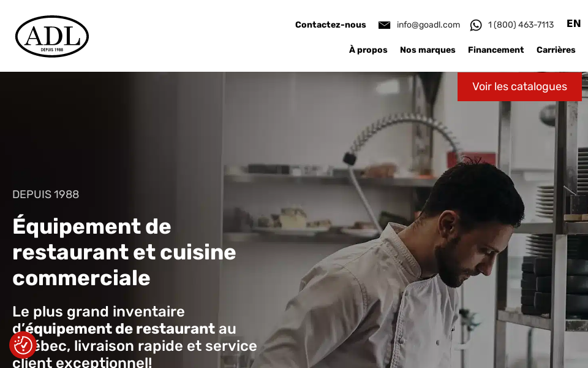Click the Contactez-nous link
The image size is (588, 368).
pos(330,25)
